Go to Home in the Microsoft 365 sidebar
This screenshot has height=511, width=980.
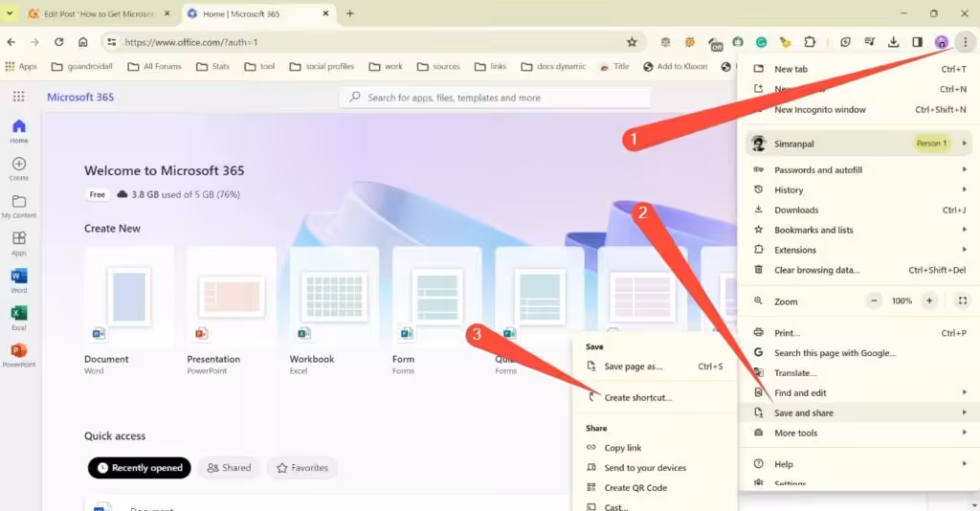[19, 131]
